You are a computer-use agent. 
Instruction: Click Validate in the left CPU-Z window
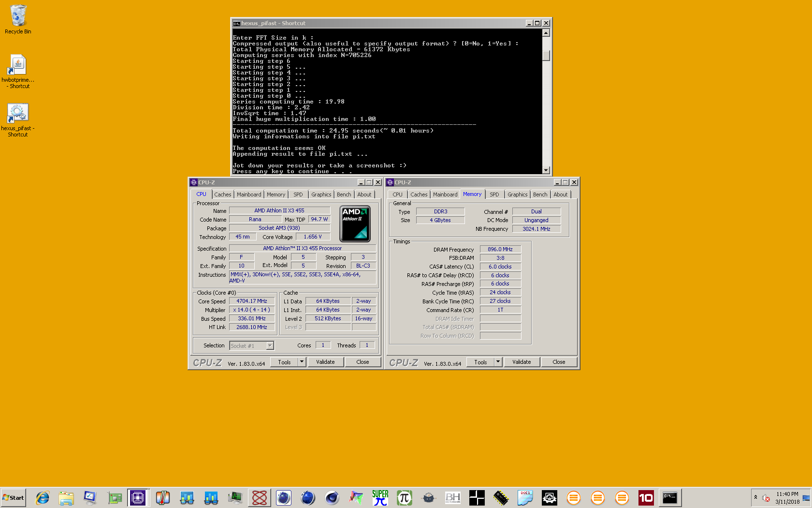(325, 362)
